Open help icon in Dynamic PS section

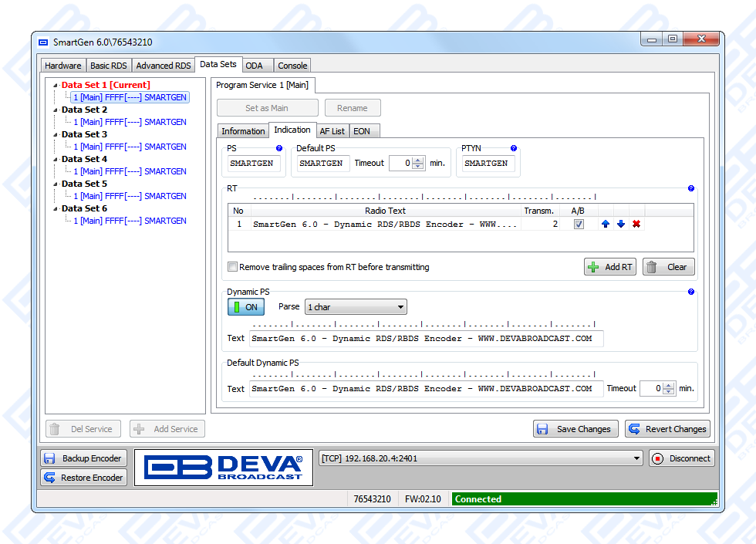[690, 292]
